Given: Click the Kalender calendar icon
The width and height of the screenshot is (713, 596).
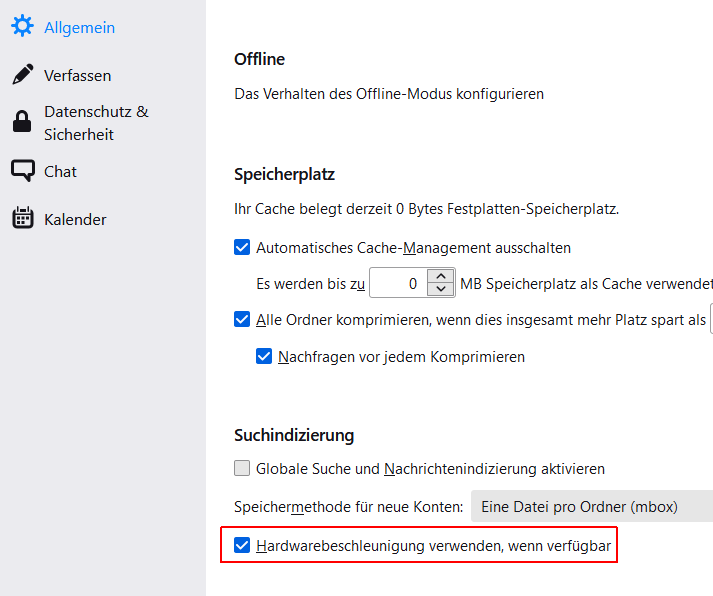Looking at the screenshot, I should click(22, 219).
